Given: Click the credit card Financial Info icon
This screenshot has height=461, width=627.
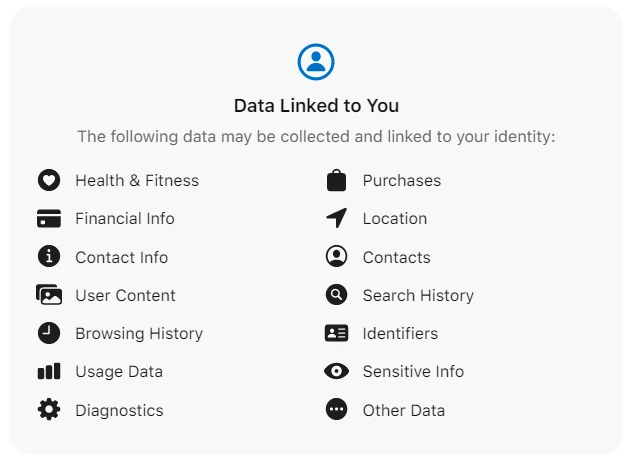Looking at the screenshot, I should (x=48, y=218).
